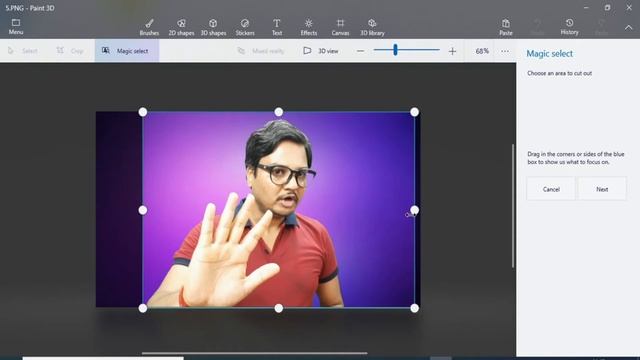Restore down the Paint 3D window
This screenshot has width=640, height=360.
(607, 8)
